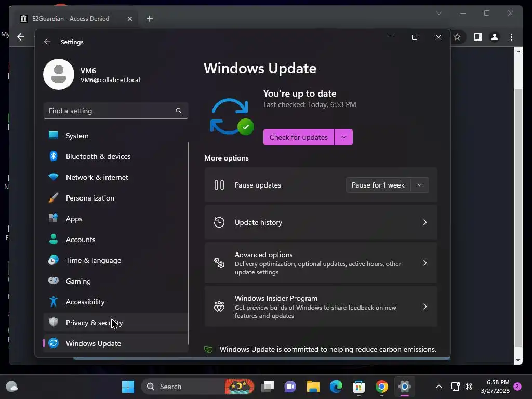
Task: Close the E2Guardian browser tab
Action: pos(129,19)
